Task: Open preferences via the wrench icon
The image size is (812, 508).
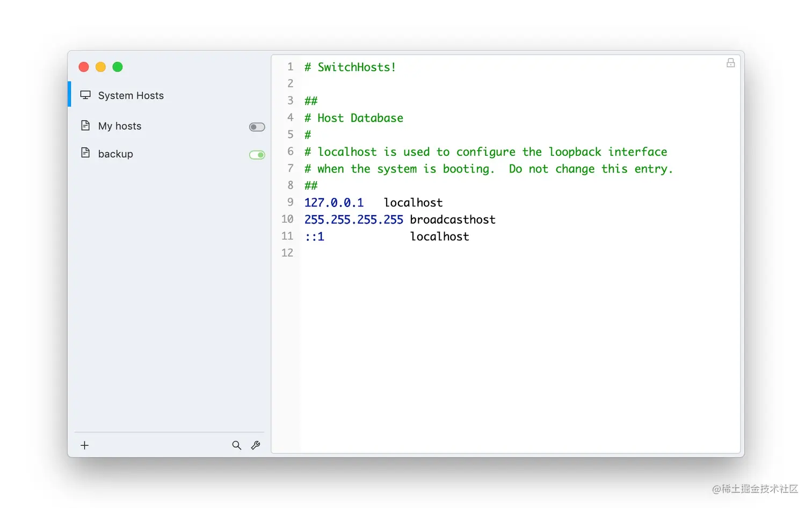Action: coord(256,445)
